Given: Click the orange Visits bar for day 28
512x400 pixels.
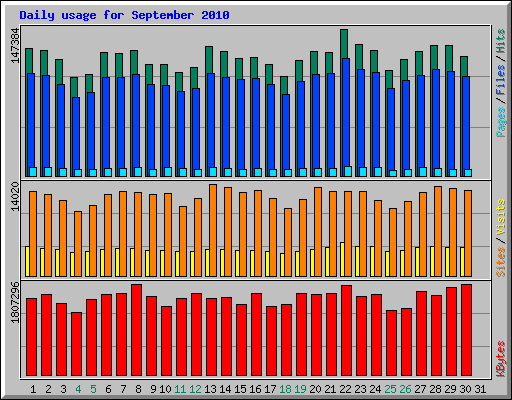Looking at the screenshot, I should coord(438,231).
